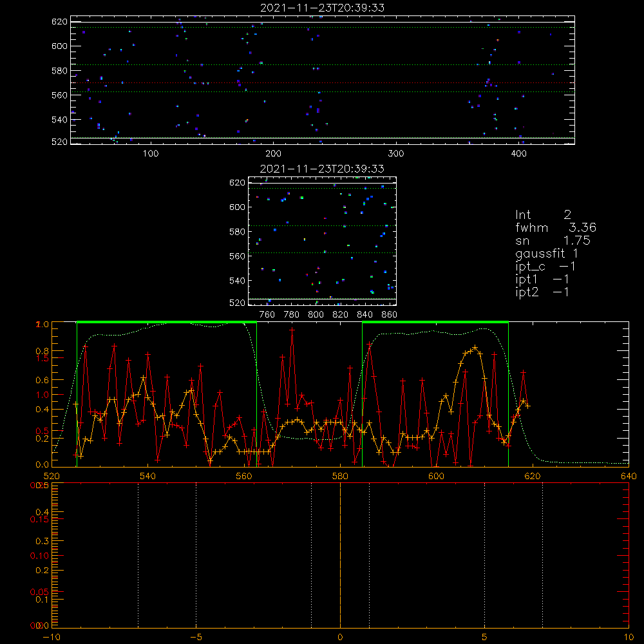Click the 'ipt2 -1' readout line

(542, 292)
